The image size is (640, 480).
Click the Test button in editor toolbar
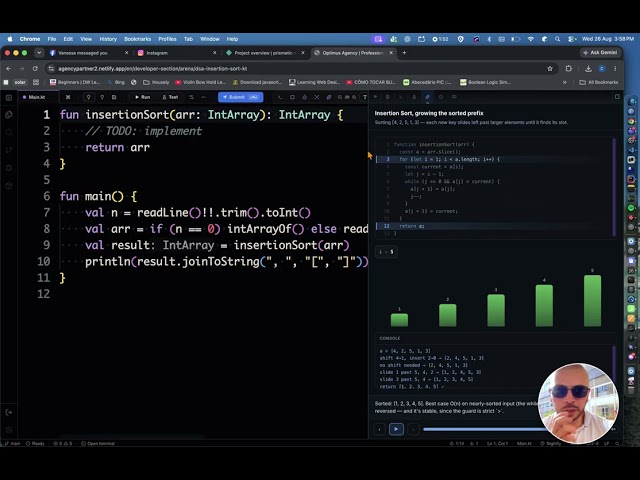[x=170, y=97]
